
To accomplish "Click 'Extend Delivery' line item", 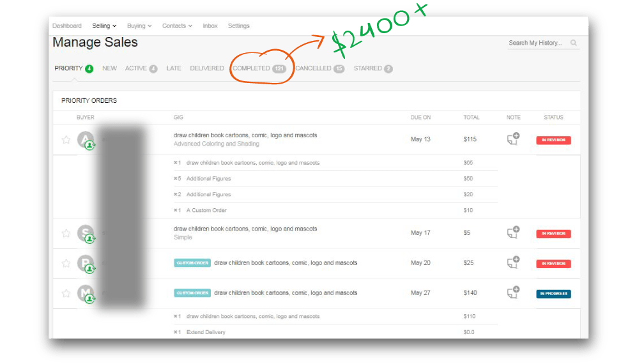I will pos(206,332).
